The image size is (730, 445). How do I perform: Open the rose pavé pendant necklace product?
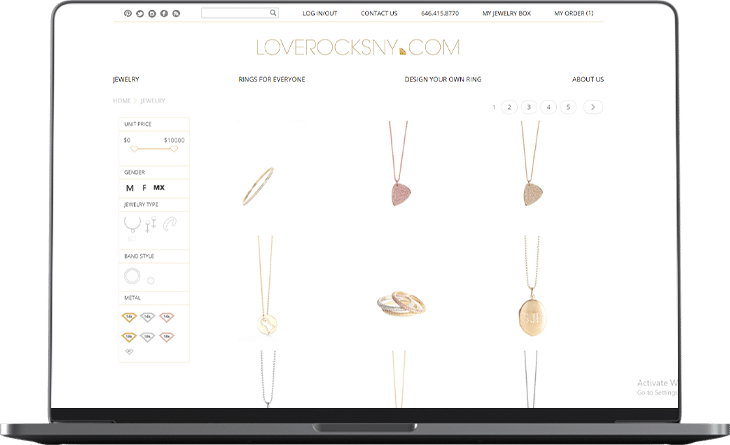click(399, 163)
